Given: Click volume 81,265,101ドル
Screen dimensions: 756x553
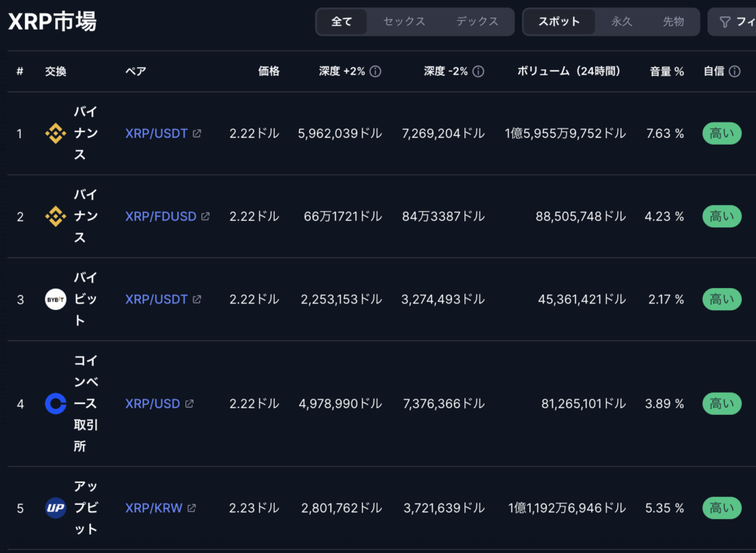Looking at the screenshot, I should click(x=583, y=404).
